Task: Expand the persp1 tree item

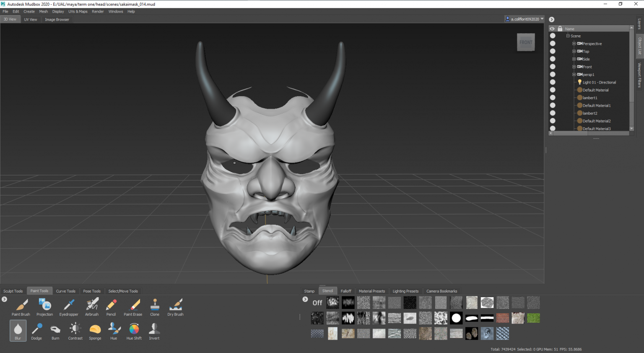Action: tap(574, 74)
